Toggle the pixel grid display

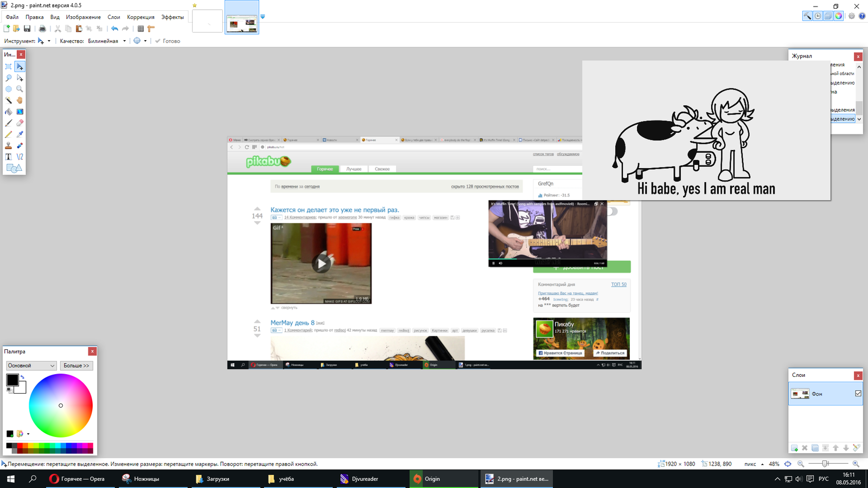click(141, 29)
